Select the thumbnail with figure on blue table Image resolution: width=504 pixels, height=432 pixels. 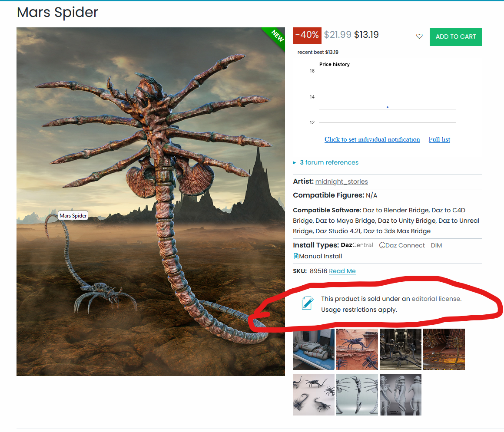click(313, 349)
